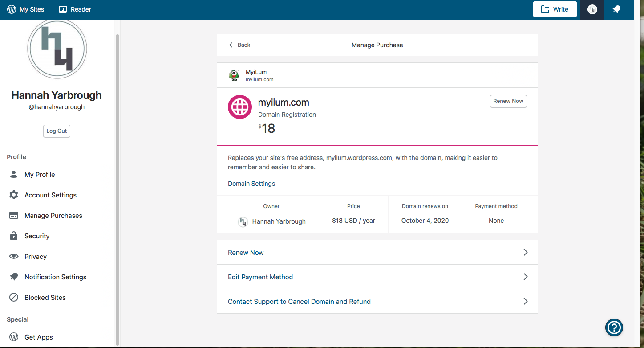Click the Renew Now button near domain title
Screen dimensions: 644x348
508,101
